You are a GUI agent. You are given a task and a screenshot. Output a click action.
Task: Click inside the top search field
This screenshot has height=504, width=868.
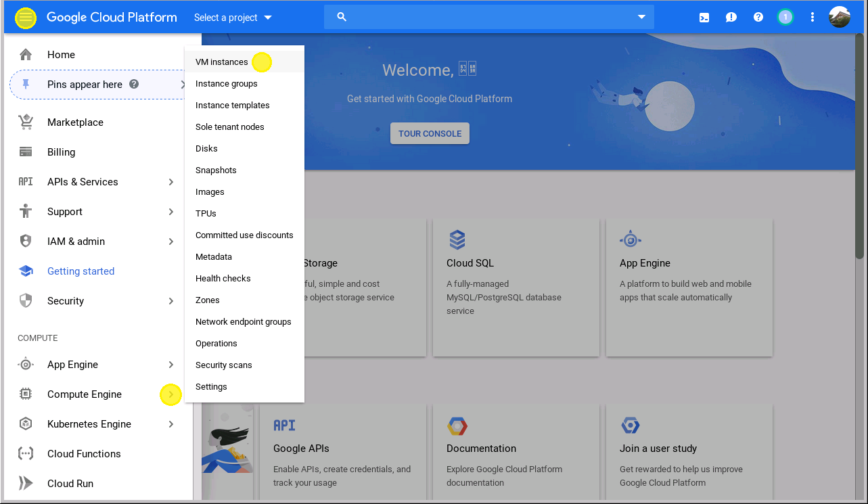[488, 17]
